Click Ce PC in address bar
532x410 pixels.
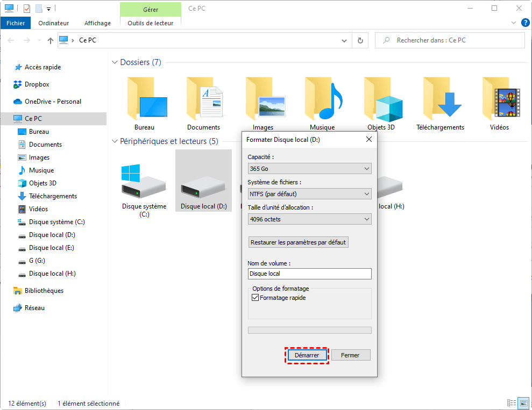tap(88, 40)
